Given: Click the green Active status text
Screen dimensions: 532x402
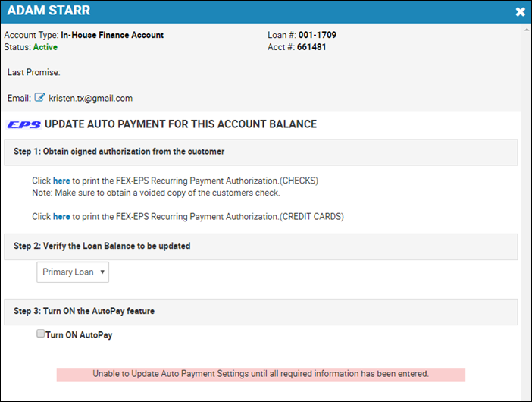Looking at the screenshot, I should (x=45, y=47).
